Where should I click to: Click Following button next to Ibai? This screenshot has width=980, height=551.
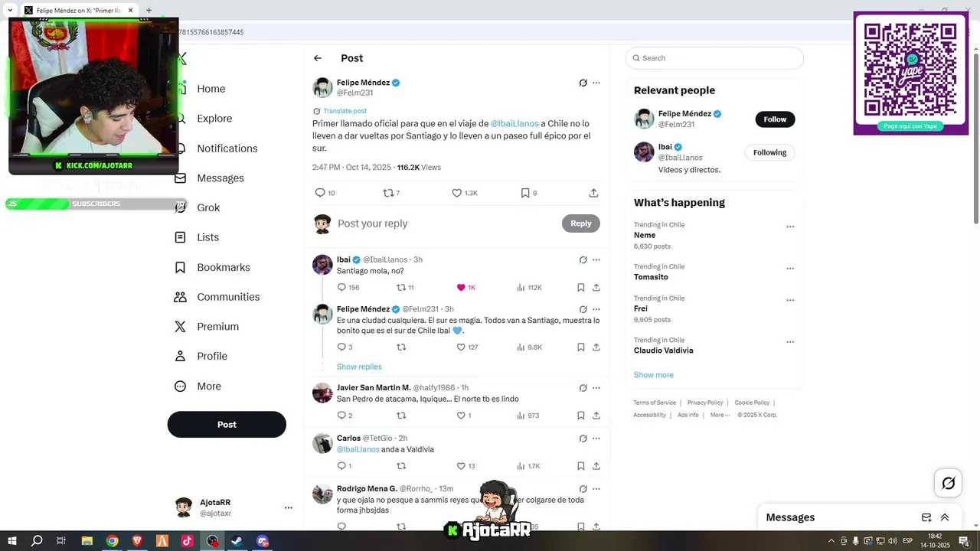[x=769, y=152]
